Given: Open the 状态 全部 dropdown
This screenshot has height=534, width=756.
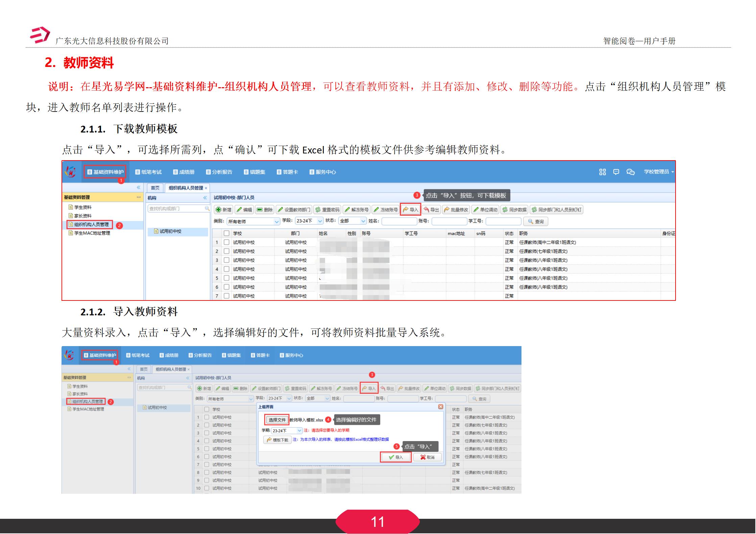Looking at the screenshot, I should point(363,221).
